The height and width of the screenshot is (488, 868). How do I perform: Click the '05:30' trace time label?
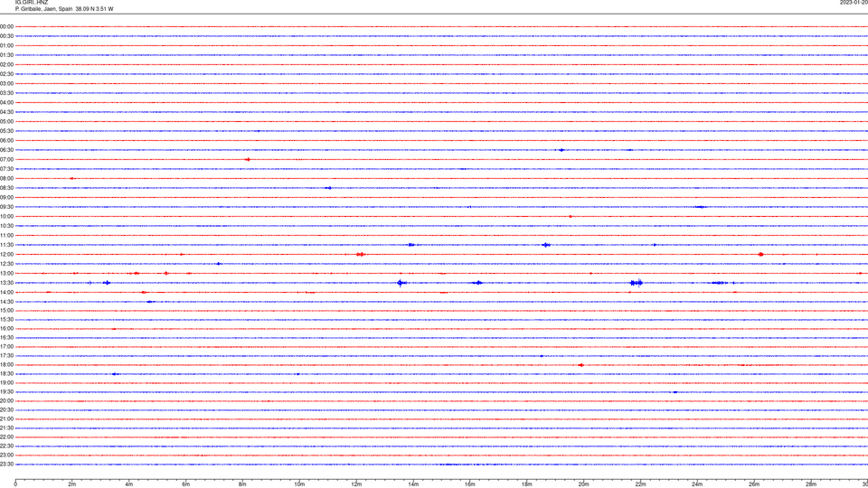point(6,131)
